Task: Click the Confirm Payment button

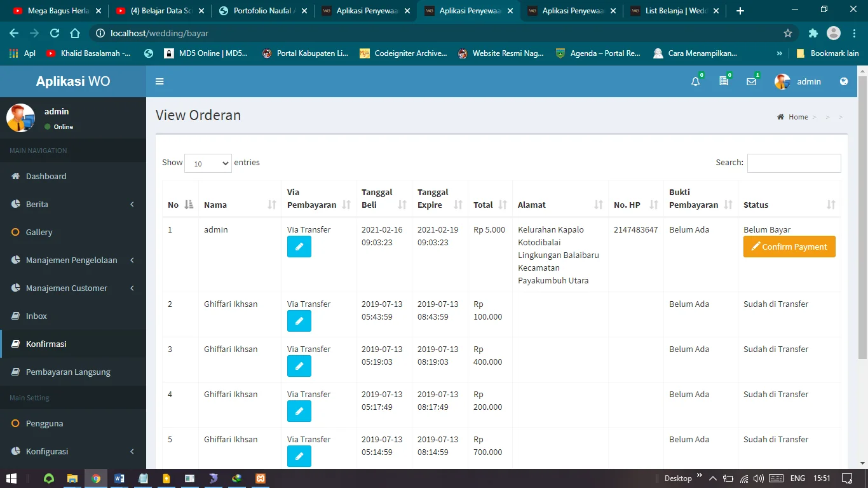Action: [x=789, y=247]
